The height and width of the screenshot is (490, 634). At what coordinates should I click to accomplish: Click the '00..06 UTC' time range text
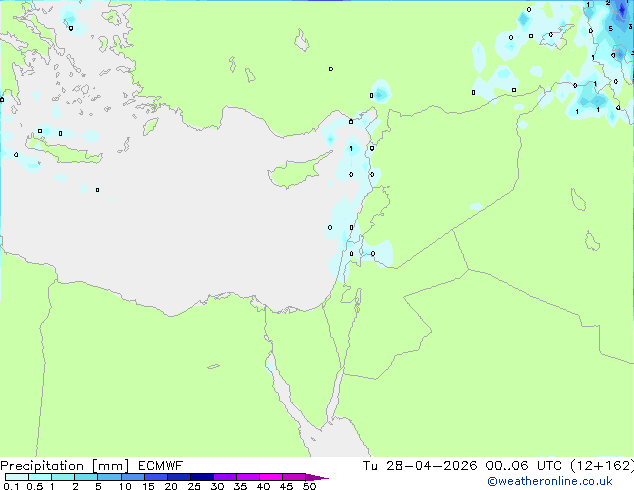click(x=524, y=466)
